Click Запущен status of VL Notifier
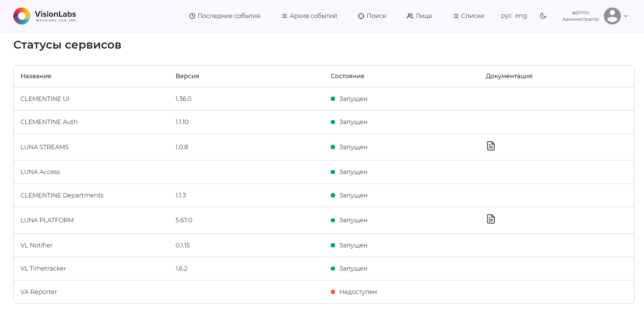This screenshot has height=310, width=644. coord(349,245)
